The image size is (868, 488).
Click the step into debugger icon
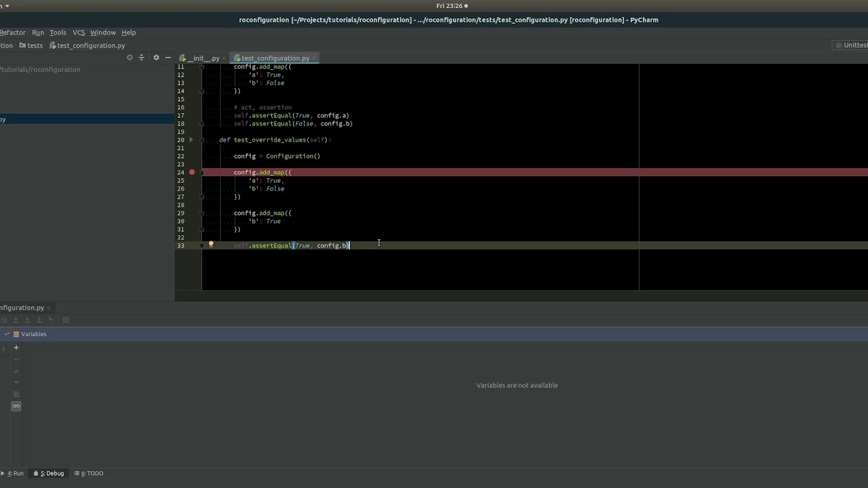point(16,320)
